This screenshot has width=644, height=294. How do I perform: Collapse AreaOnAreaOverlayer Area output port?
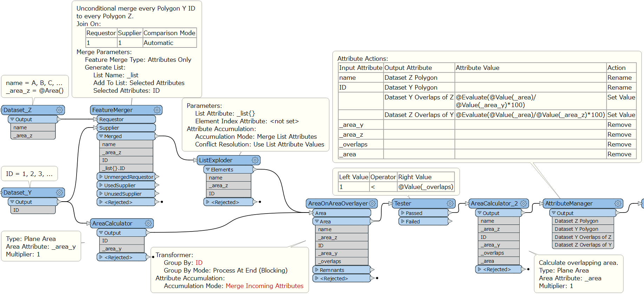pos(317,221)
